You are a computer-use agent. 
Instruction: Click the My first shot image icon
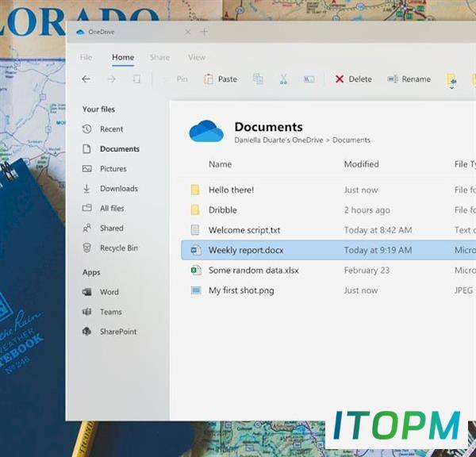pyautogui.click(x=196, y=290)
